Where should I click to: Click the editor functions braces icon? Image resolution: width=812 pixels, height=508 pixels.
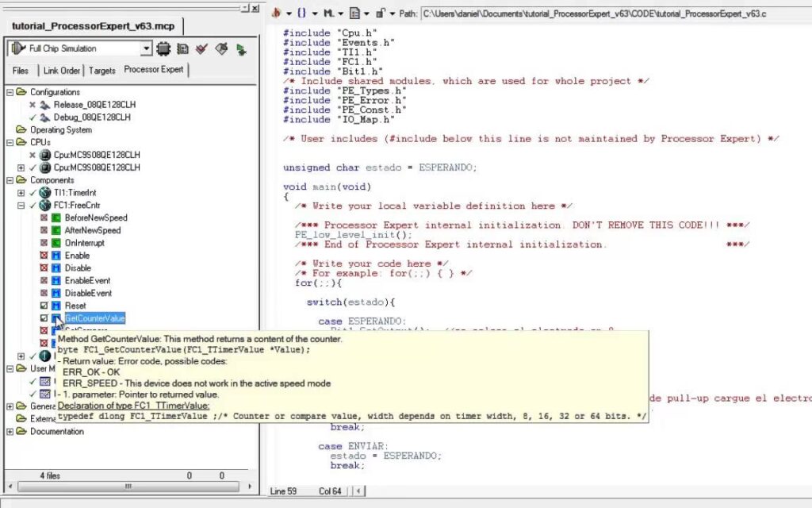[302, 13]
